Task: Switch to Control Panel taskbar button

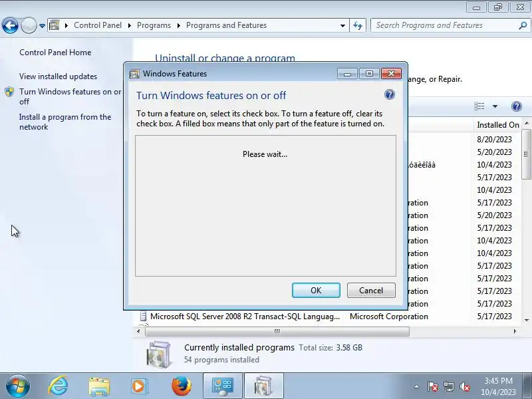Action: click(x=223, y=386)
